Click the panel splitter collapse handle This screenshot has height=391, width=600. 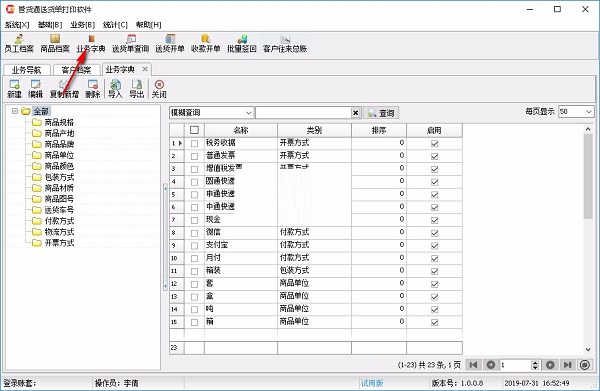[165, 237]
